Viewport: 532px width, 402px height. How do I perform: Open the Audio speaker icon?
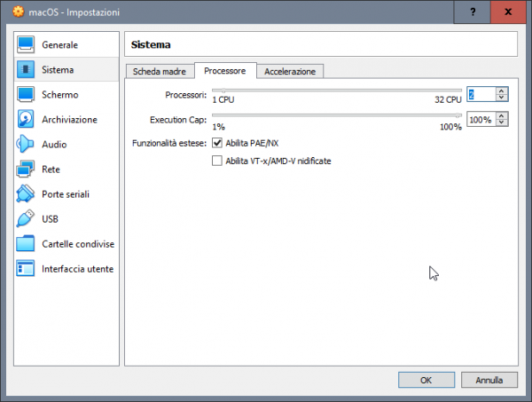[x=25, y=144]
